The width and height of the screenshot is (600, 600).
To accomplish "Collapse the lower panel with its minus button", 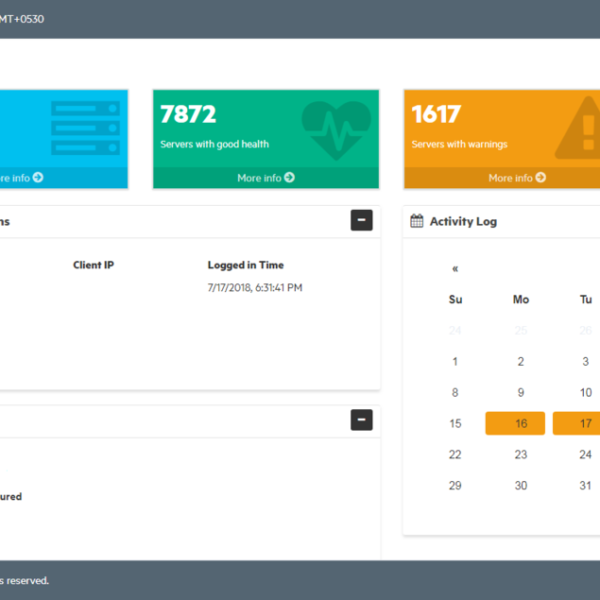I will coord(361,420).
